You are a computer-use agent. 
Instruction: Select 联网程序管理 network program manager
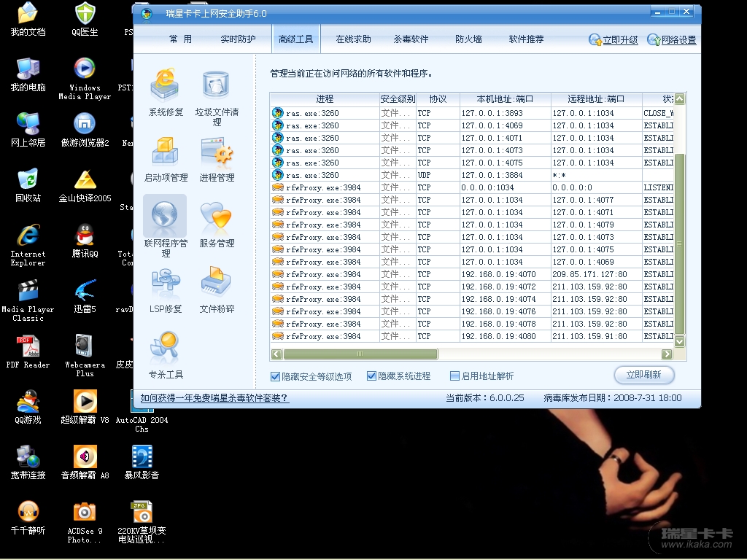coord(166,227)
